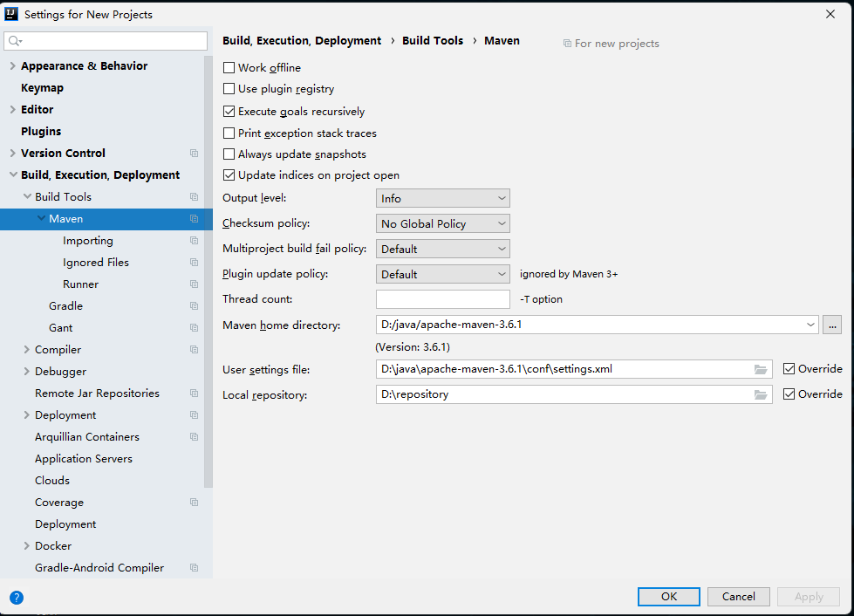Collapse the Maven node arrow

[41, 218]
